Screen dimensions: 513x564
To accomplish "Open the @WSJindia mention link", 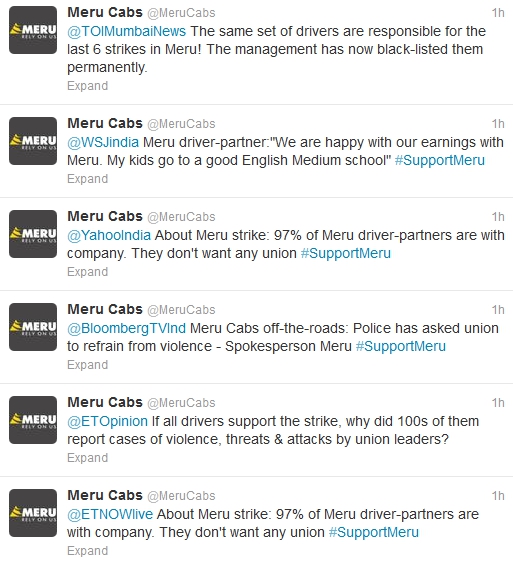I will pyautogui.click(x=103, y=142).
